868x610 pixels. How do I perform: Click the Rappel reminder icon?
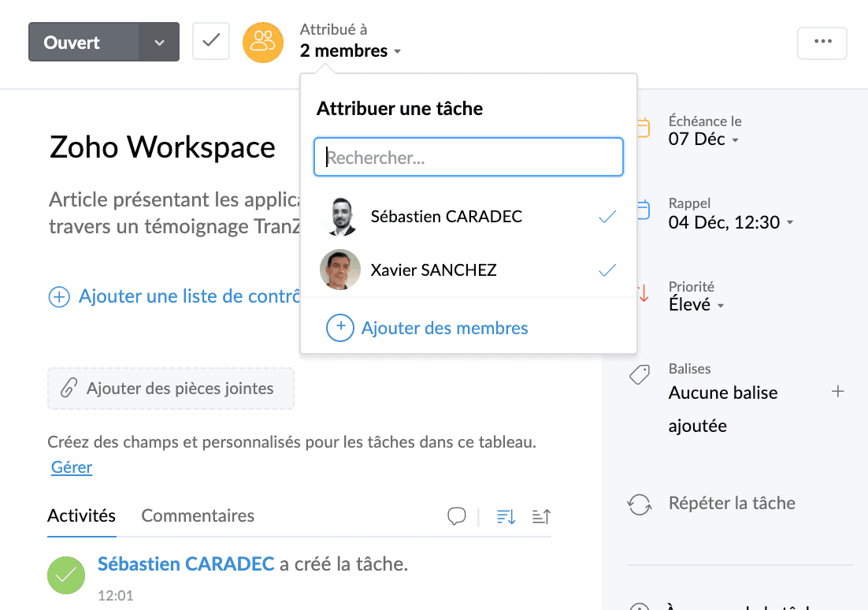pos(644,210)
